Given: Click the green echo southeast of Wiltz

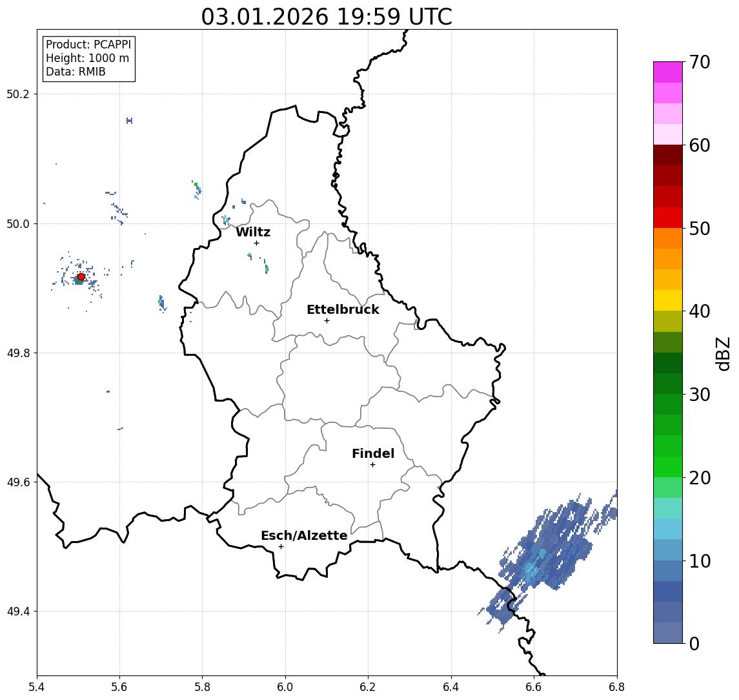Looking at the screenshot, I should click(x=267, y=268).
